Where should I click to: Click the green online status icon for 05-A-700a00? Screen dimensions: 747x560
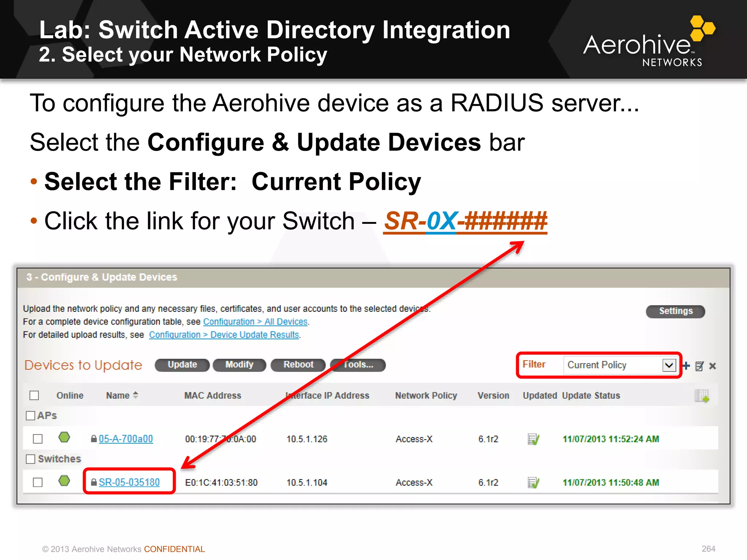point(64,437)
